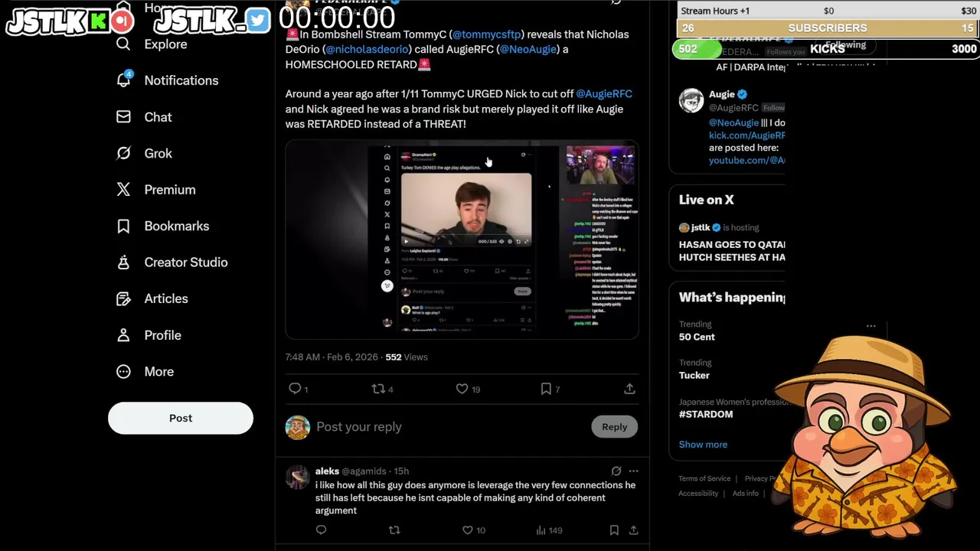Like the main tweet with 19 likes

(462, 389)
